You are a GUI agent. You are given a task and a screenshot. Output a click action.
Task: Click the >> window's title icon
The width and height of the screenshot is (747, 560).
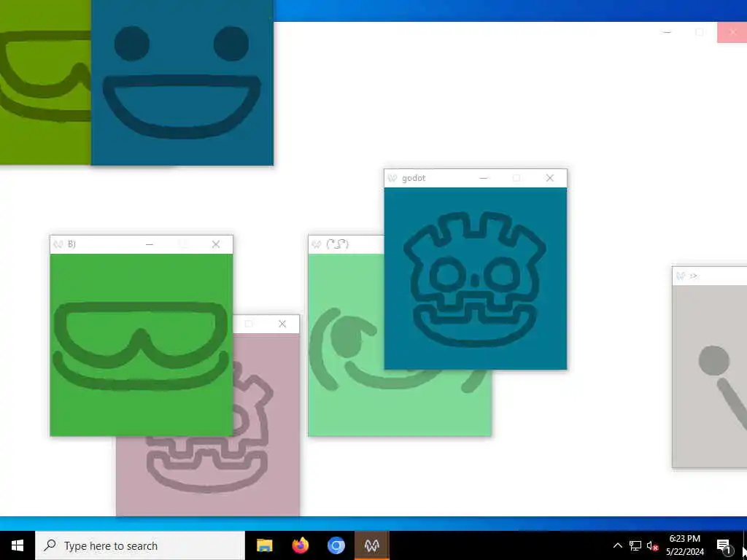(681, 276)
